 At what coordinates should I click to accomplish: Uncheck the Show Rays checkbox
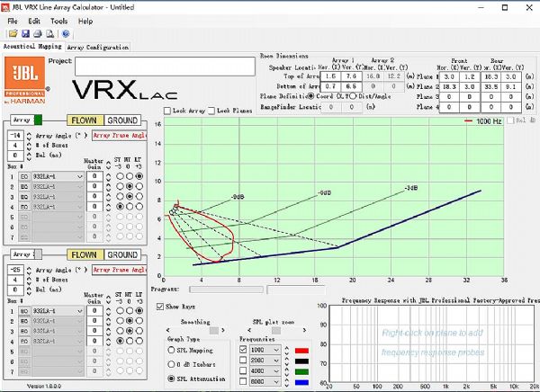pos(160,307)
